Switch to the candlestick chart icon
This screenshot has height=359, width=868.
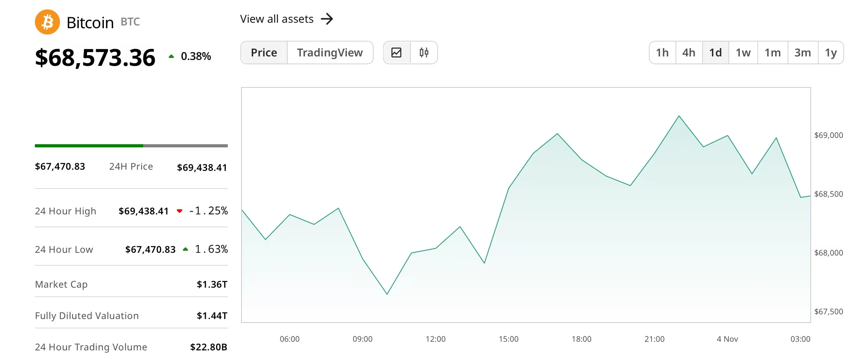click(x=424, y=53)
